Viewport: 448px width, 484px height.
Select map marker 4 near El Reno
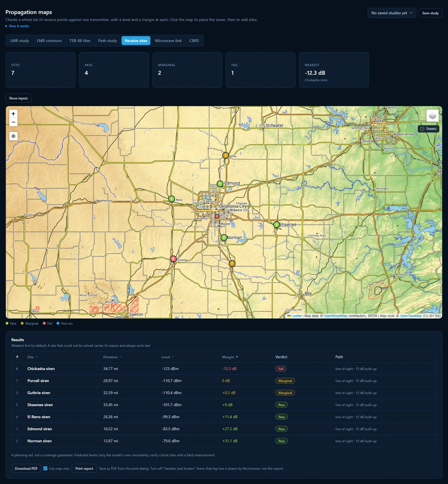tap(172, 199)
